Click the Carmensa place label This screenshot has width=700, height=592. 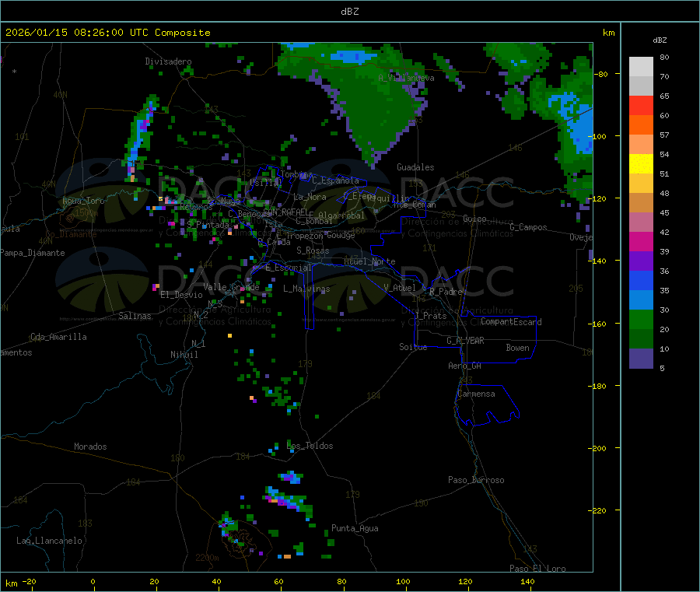coord(476,394)
